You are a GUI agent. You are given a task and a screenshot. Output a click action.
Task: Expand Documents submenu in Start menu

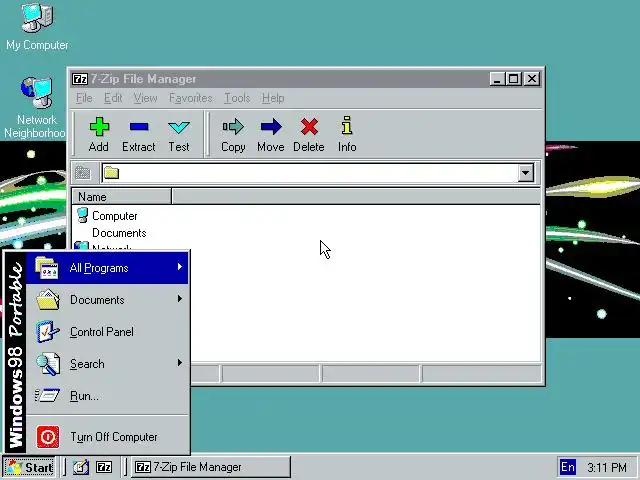[107, 300]
